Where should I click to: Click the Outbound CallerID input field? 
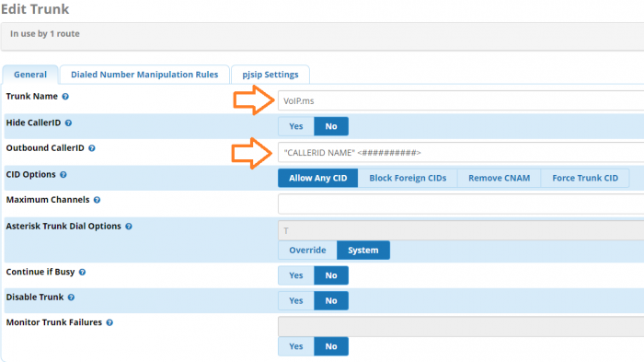(461, 153)
